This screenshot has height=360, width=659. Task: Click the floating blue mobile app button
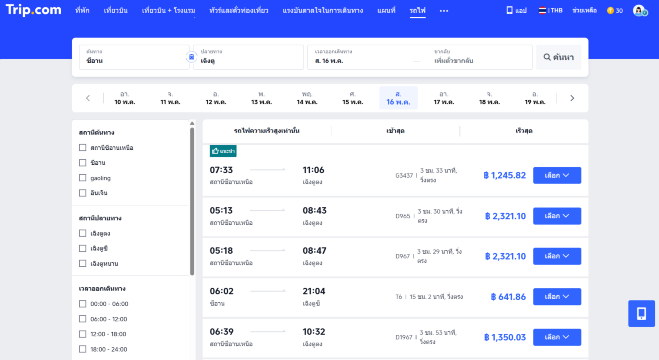pos(641,313)
